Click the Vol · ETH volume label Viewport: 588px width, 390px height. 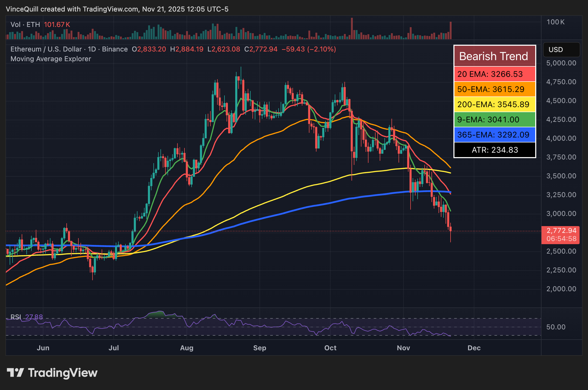click(x=25, y=24)
